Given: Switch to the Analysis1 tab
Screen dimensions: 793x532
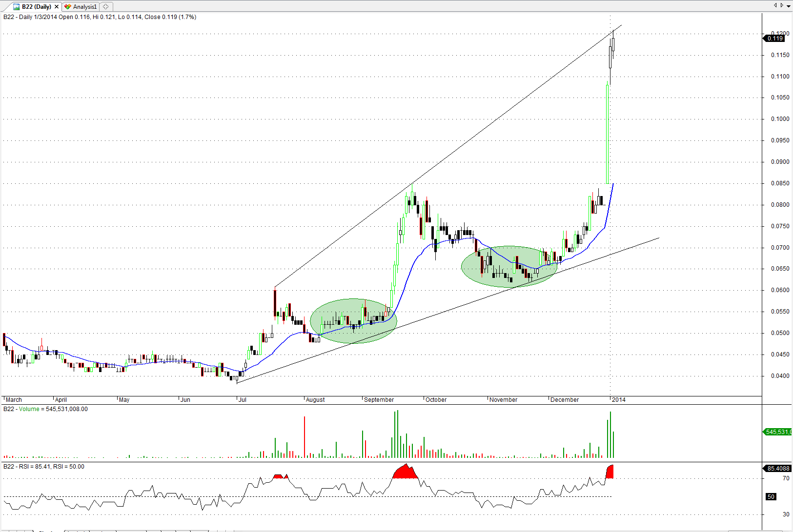Looking at the screenshot, I should point(84,7).
